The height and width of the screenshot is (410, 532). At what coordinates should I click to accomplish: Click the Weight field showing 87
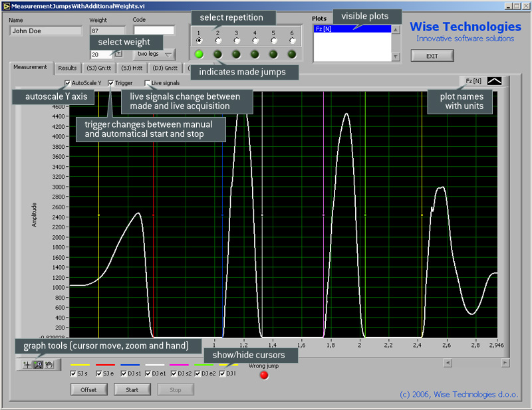coord(107,31)
